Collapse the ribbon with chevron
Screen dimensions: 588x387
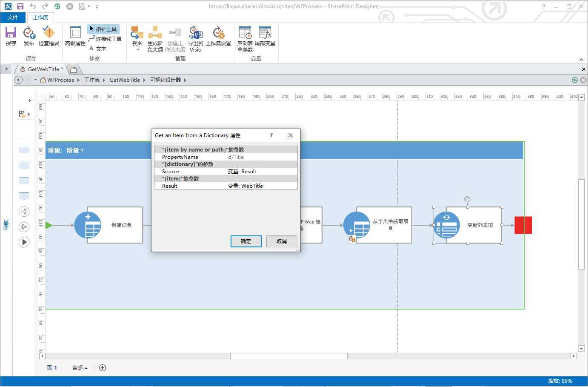581,60
